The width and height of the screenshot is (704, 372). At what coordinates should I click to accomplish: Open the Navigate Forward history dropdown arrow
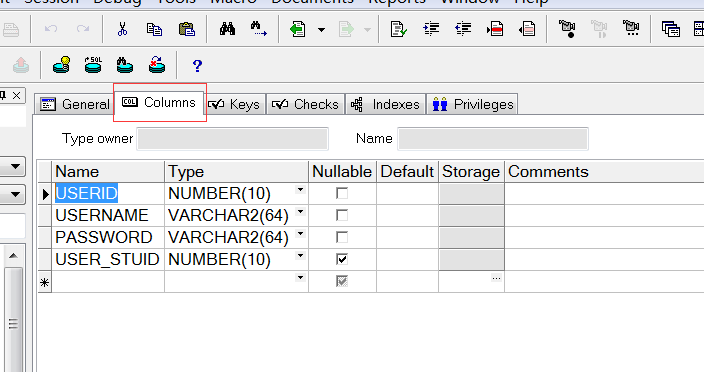pyautogui.click(x=367, y=30)
